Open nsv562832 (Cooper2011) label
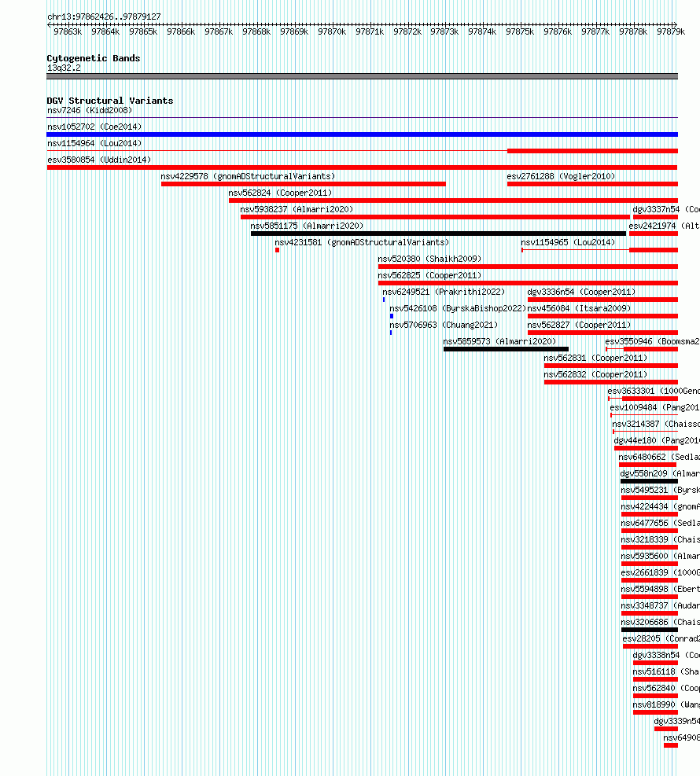The height and width of the screenshot is (776, 700). click(595, 375)
